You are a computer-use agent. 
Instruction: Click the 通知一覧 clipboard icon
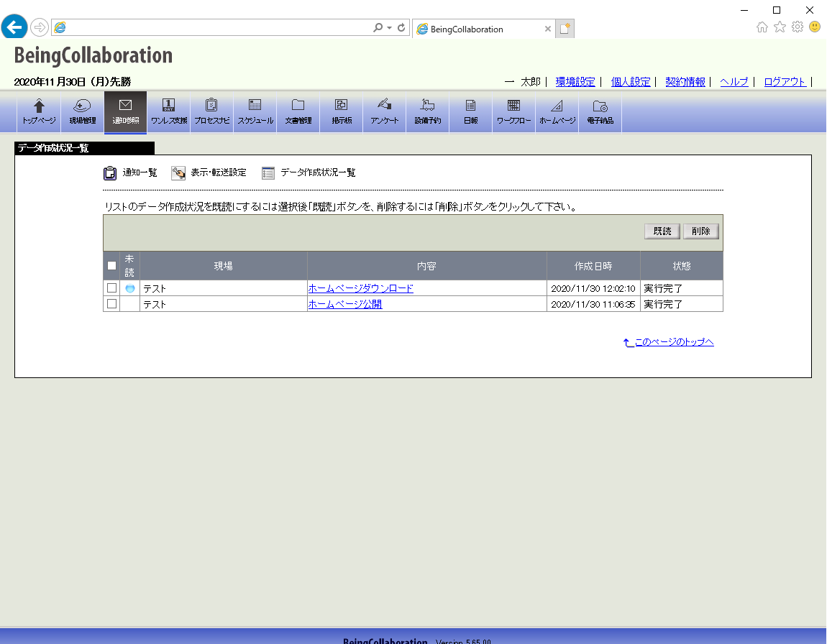110,172
